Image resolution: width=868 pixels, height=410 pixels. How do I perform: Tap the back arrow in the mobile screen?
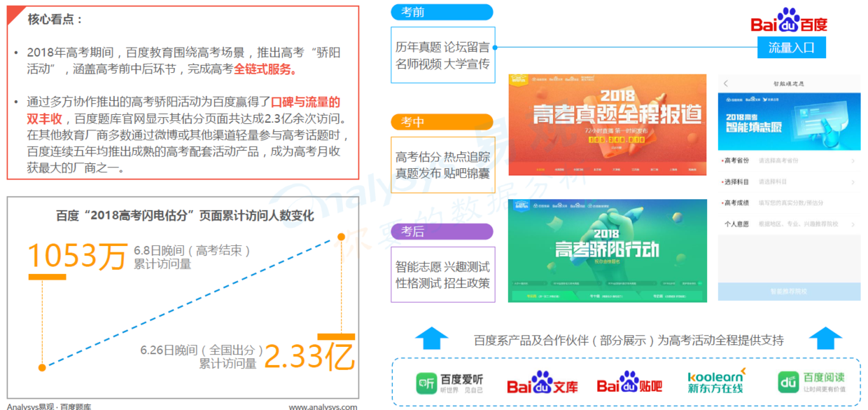tap(726, 83)
